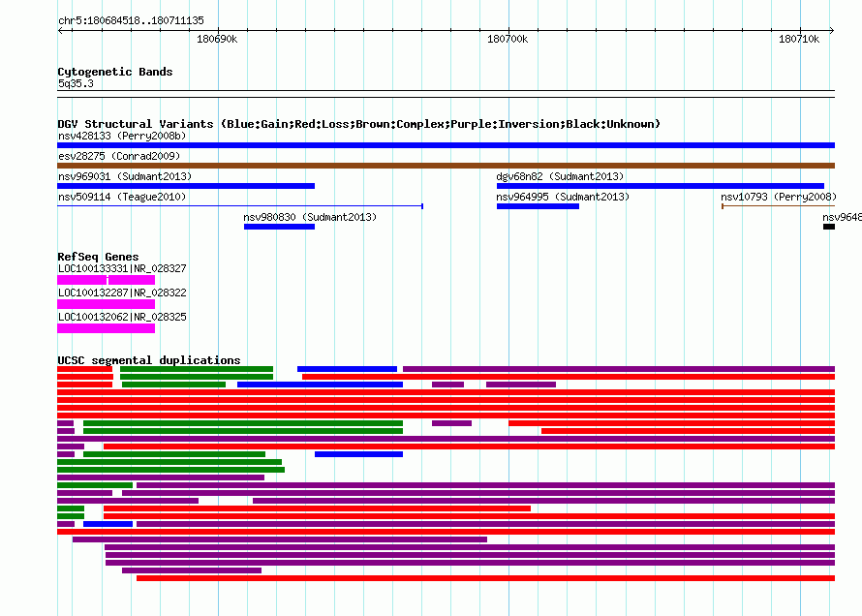Click the nsv964995 (Sudmant2013) label
This screenshot has height=616, width=862.
tap(563, 197)
